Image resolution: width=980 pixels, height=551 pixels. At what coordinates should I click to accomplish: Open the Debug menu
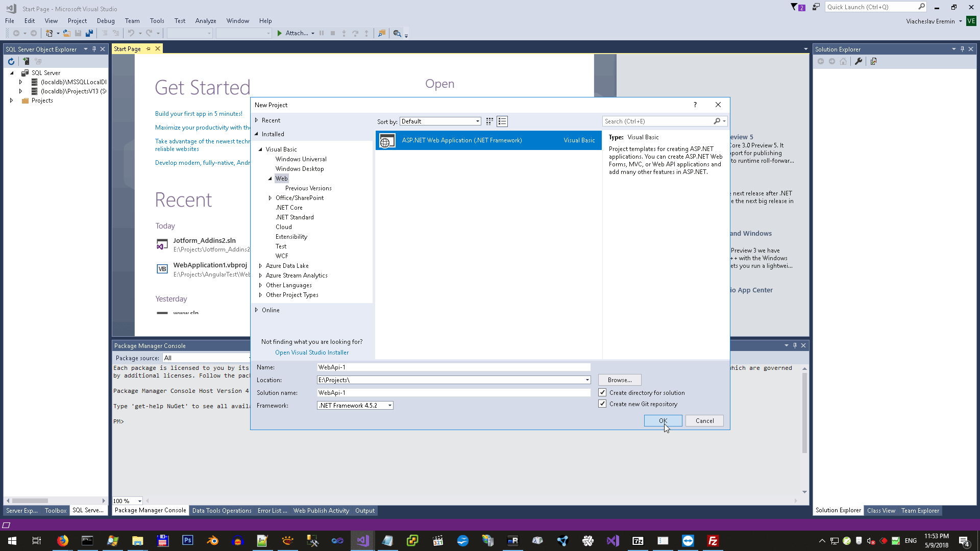[106, 21]
